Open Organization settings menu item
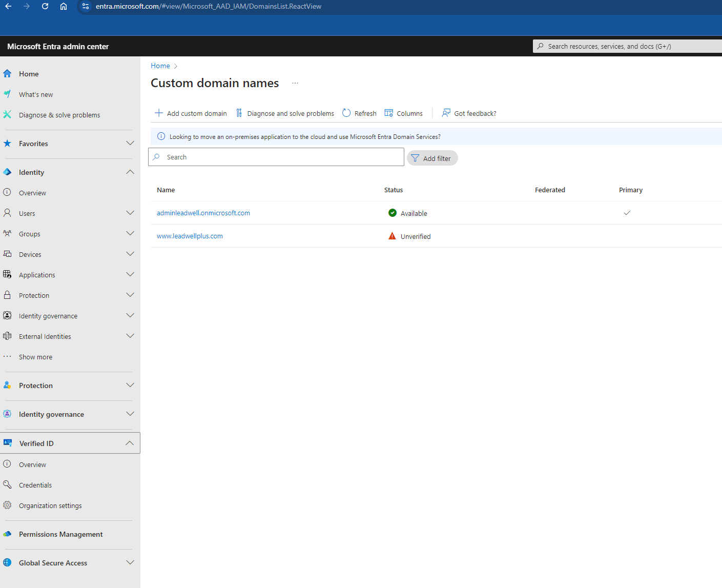The height and width of the screenshot is (588, 722). pos(50,505)
